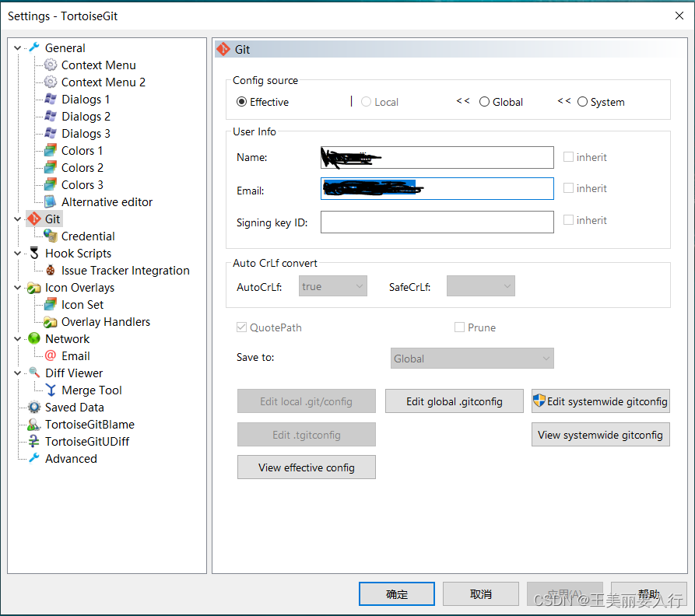Open the SafeCrLf dropdown
This screenshot has height=616, width=695.
click(x=481, y=286)
